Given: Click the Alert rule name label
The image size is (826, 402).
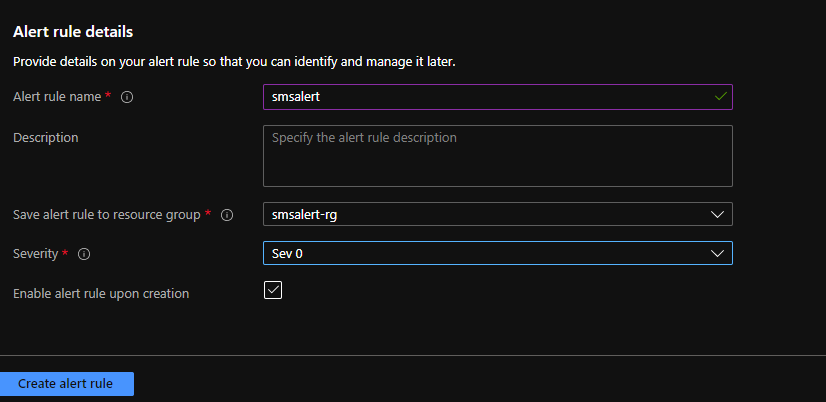Looking at the screenshot, I should click(57, 97).
